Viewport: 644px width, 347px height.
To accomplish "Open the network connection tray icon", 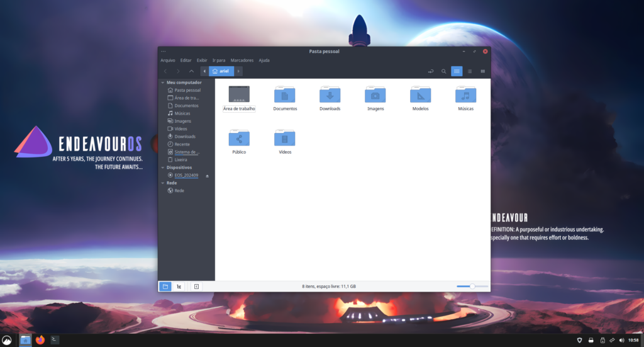I will 612,340.
